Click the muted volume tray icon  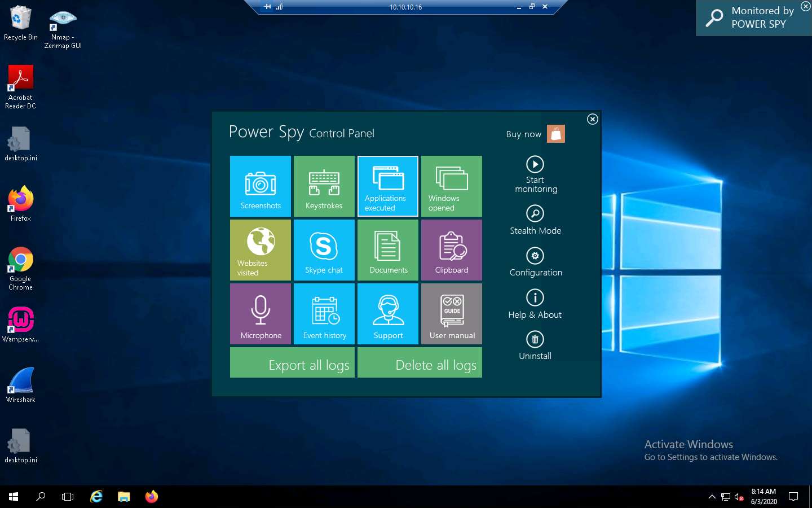pos(739,497)
